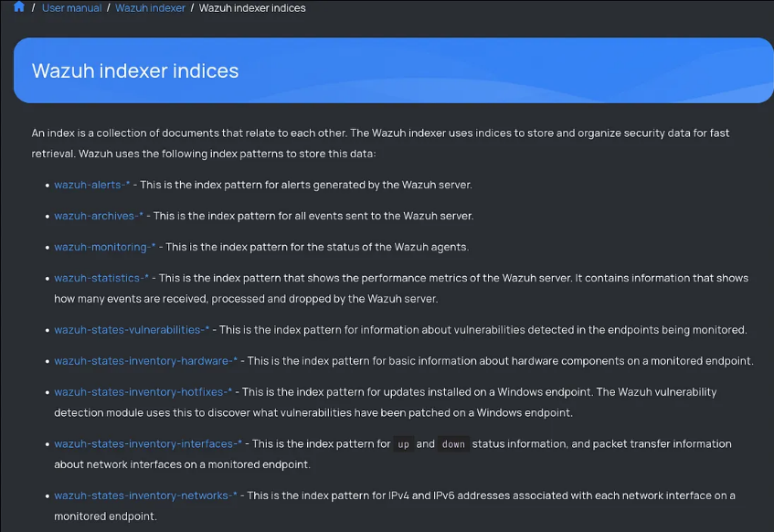Screen dimensions: 774x532
Task: Click the wazuh-states-vulnerabilities-* link
Action: 132,330
